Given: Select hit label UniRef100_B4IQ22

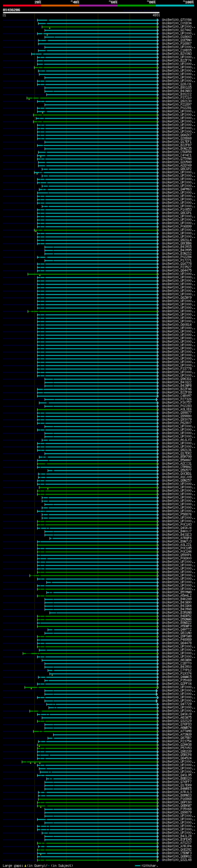Looking at the screenshot, I should tap(177, 382).
